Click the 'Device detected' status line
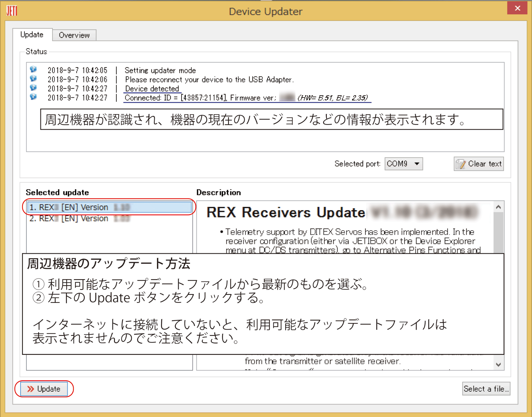The image size is (532, 417). click(x=152, y=89)
